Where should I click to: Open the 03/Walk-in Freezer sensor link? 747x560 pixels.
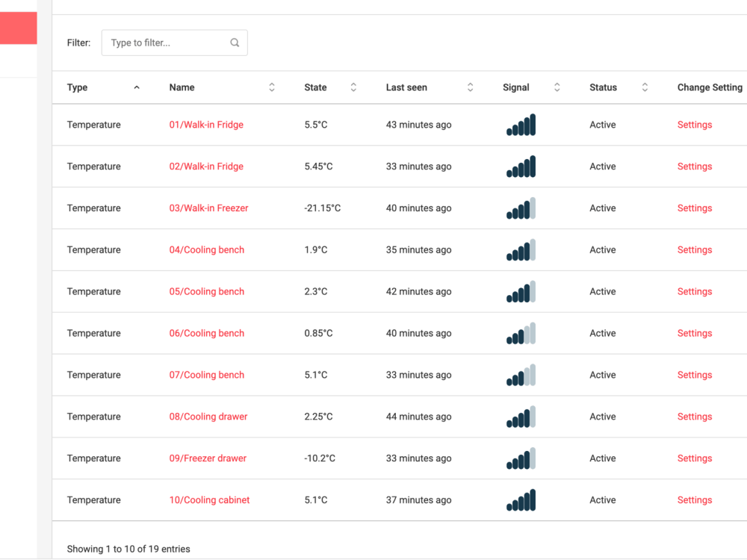tap(208, 208)
